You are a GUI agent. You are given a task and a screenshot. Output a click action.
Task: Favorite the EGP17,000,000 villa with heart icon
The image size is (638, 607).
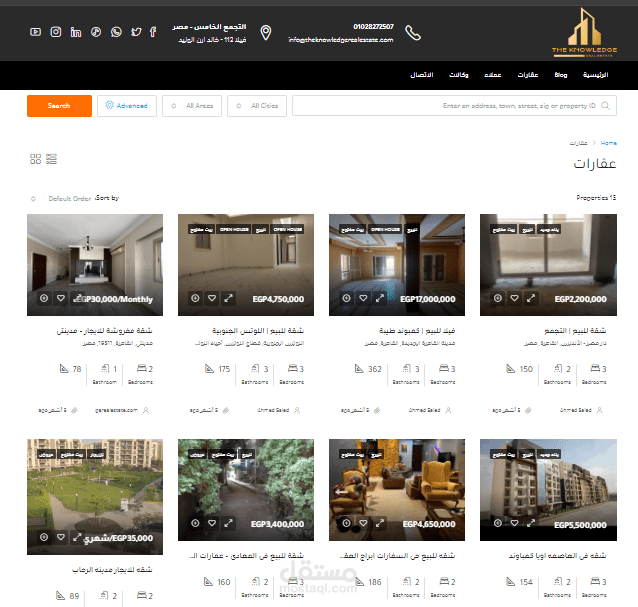pyautogui.click(x=363, y=298)
